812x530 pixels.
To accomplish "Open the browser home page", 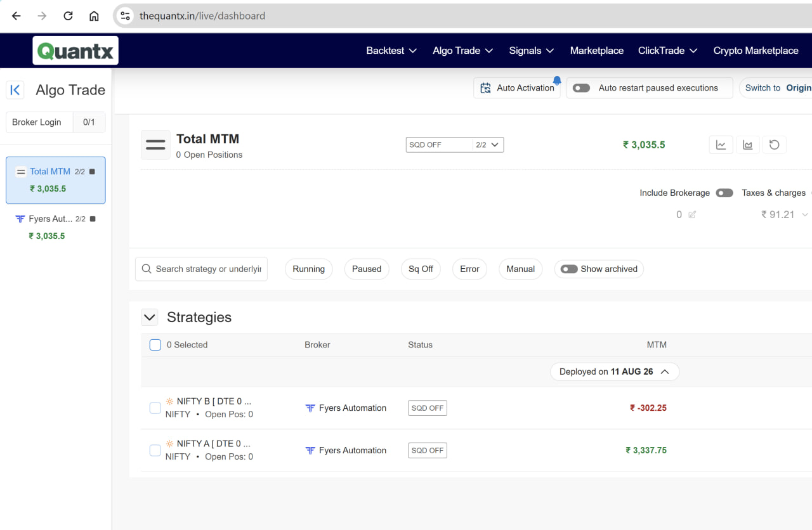I will [x=94, y=16].
